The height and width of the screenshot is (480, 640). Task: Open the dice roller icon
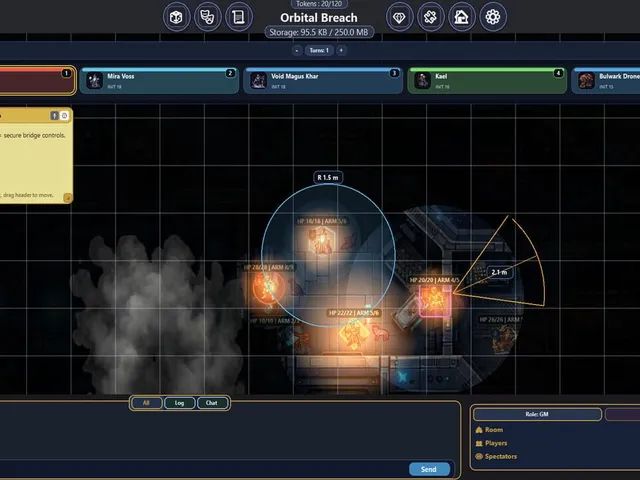point(176,17)
